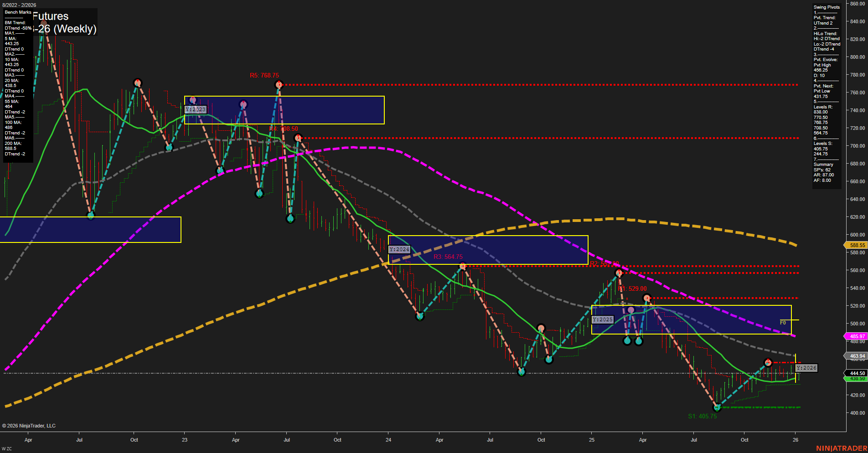Select the W ZC instrument label

[7, 448]
